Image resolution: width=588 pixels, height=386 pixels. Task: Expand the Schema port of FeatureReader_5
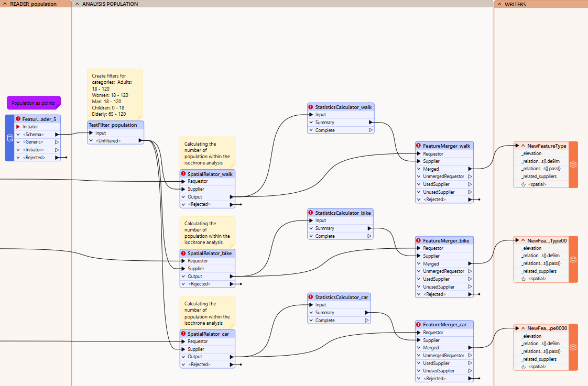point(18,135)
